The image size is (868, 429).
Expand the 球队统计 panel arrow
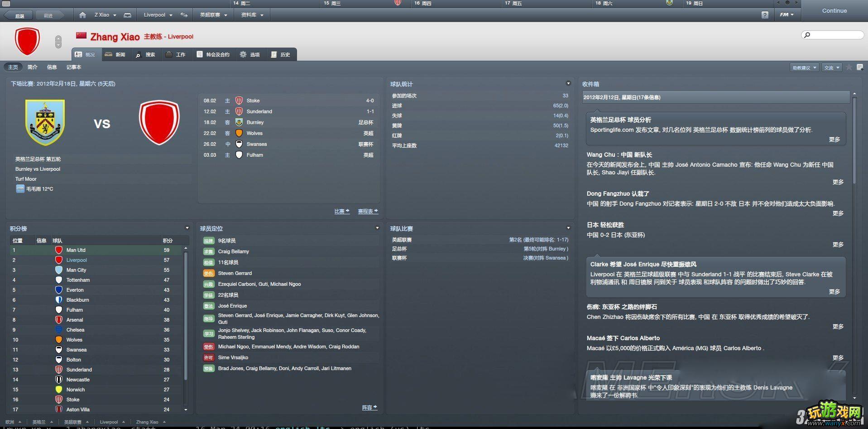coord(568,83)
